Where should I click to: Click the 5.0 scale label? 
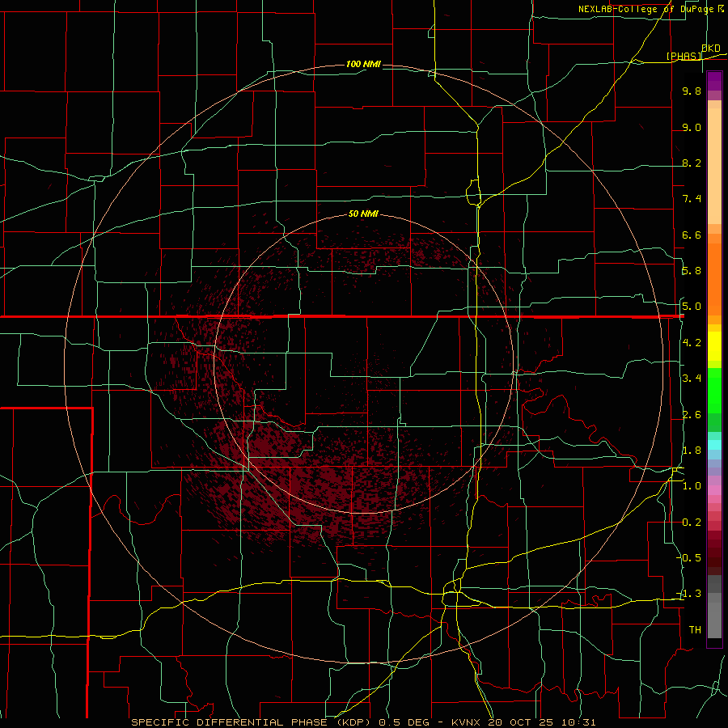[692, 307]
